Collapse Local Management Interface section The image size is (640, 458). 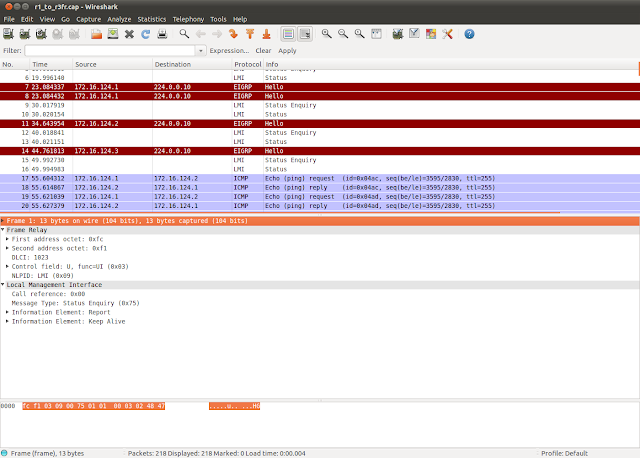(x=2, y=285)
